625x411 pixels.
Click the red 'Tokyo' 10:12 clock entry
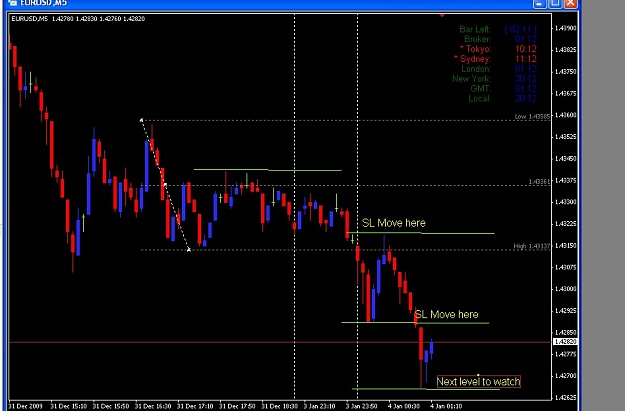tap(498, 49)
